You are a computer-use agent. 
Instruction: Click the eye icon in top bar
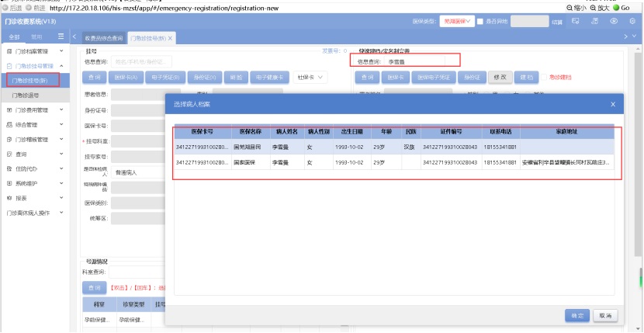point(614,21)
